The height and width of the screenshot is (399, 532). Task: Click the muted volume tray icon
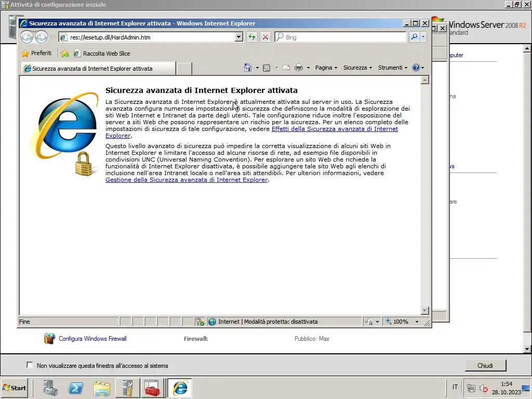tap(484, 388)
